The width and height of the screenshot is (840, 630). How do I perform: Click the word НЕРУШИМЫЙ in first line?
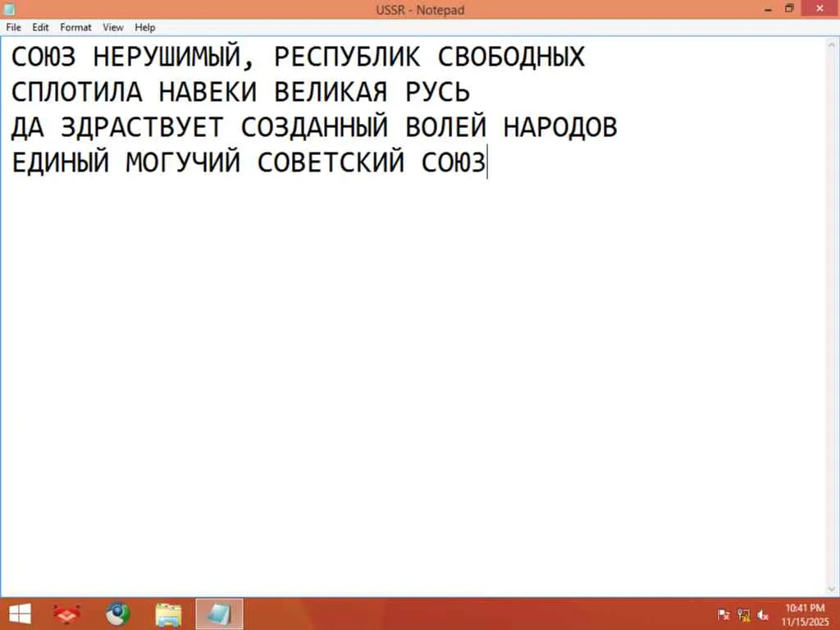coord(167,57)
